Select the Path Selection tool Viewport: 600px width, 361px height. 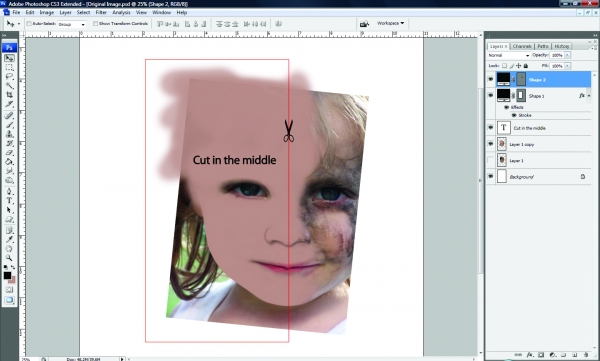[x=10, y=210]
